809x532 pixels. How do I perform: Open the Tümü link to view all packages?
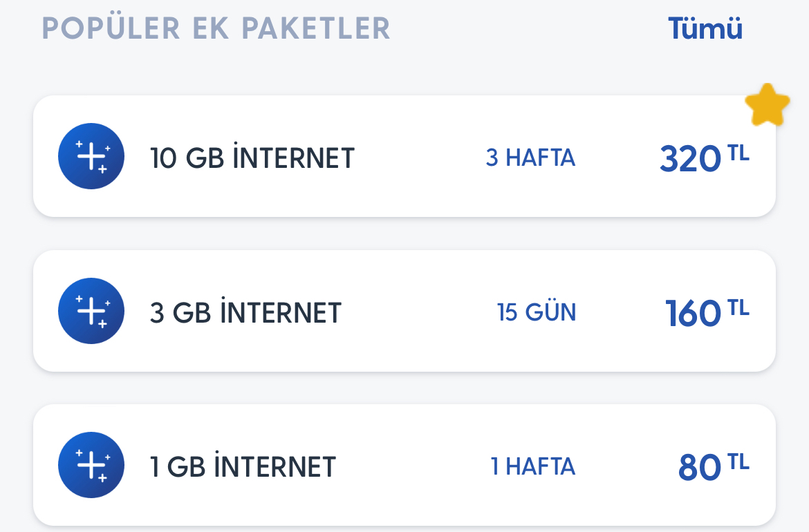(705, 28)
